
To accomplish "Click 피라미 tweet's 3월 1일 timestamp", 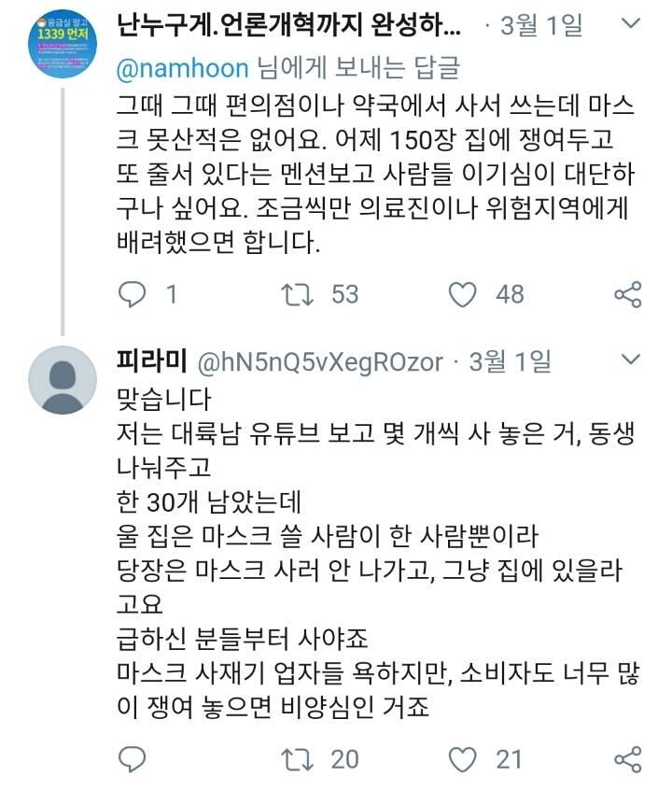I will [x=511, y=361].
